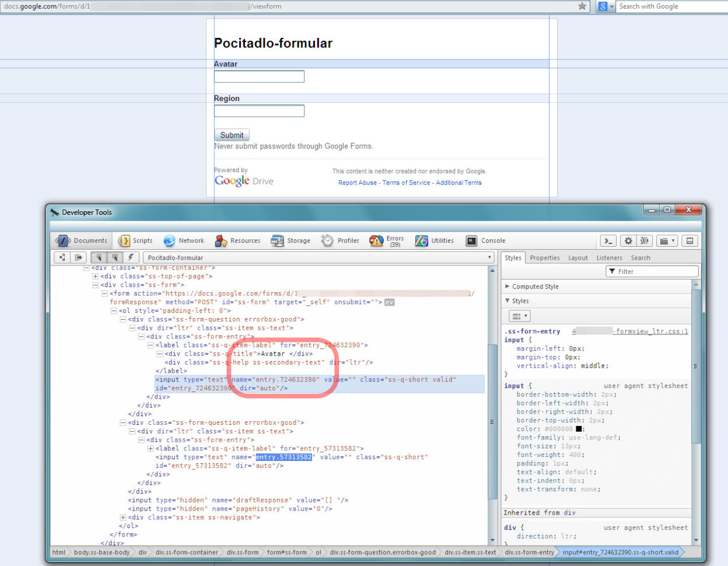Image resolution: width=728 pixels, height=566 pixels.
Task: Click the Avatar text field on form
Action: [x=259, y=76]
